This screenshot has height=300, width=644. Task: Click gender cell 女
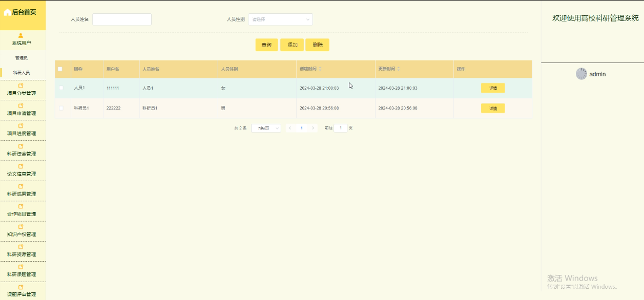click(223, 88)
